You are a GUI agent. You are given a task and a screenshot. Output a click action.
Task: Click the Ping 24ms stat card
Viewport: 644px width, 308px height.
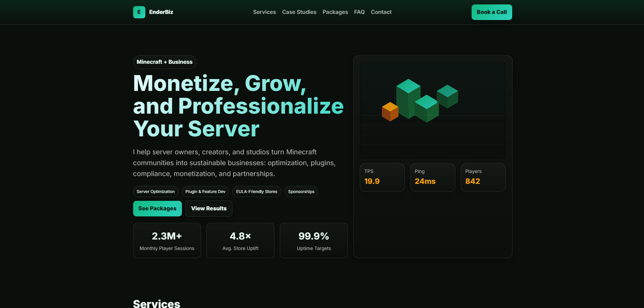pyautogui.click(x=433, y=177)
